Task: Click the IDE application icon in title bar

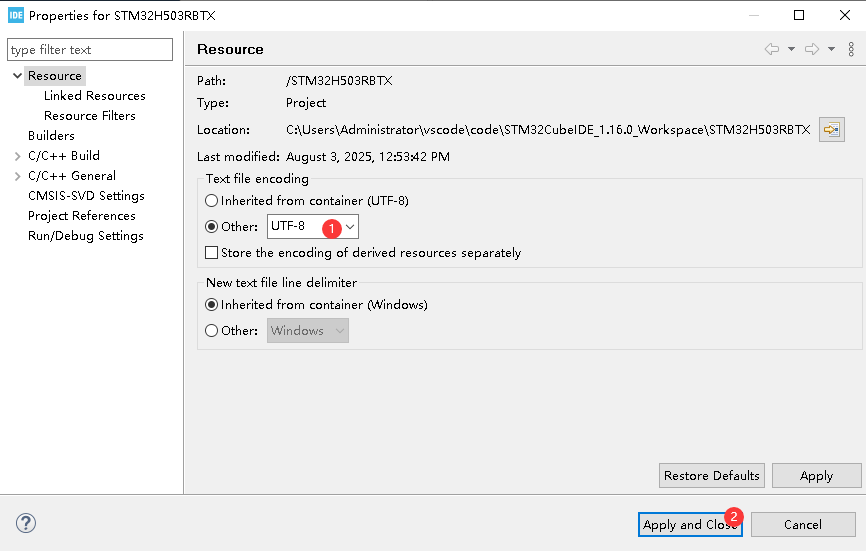Action: [x=16, y=15]
